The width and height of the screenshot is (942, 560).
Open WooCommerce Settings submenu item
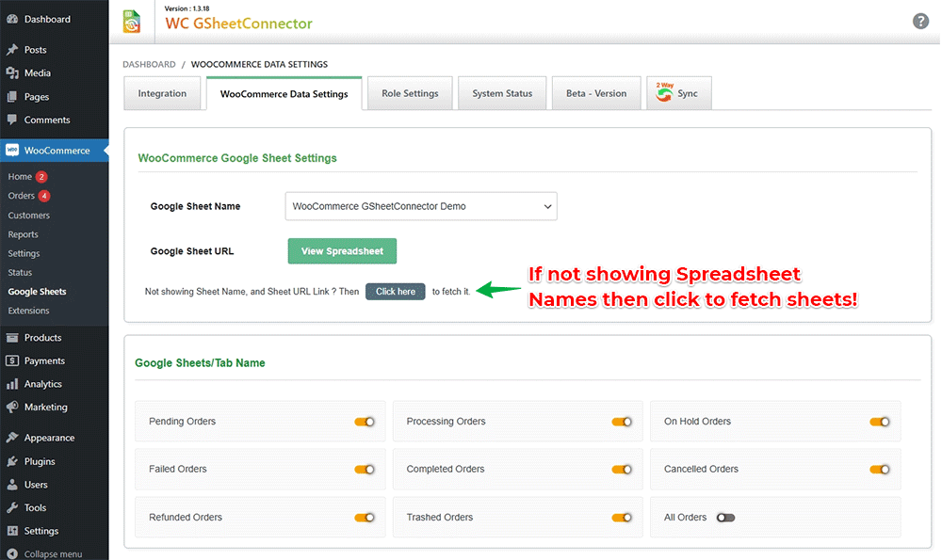point(24,254)
